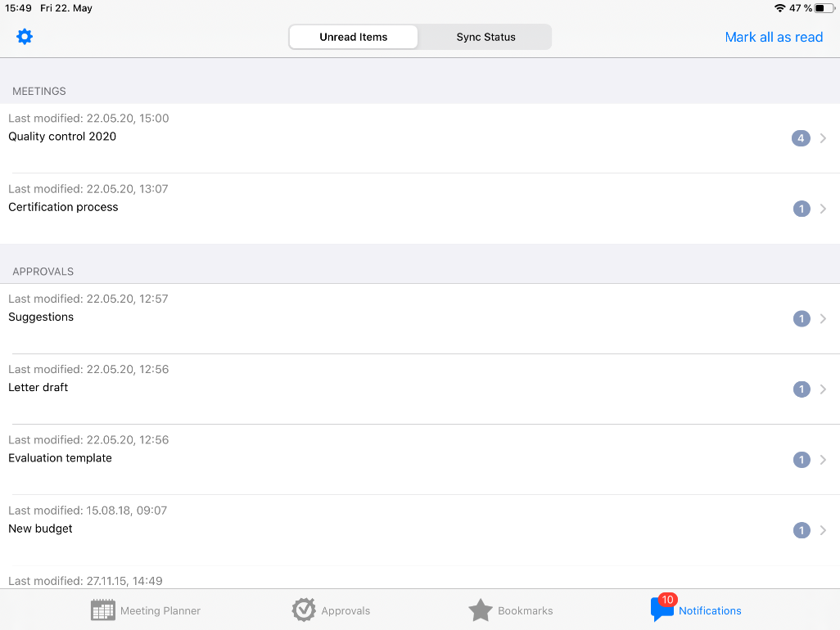Screen dimensions: 840x630
Task: Tap the Meeting Planner calendar icon
Action: pyautogui.click(x=103, y=610)
